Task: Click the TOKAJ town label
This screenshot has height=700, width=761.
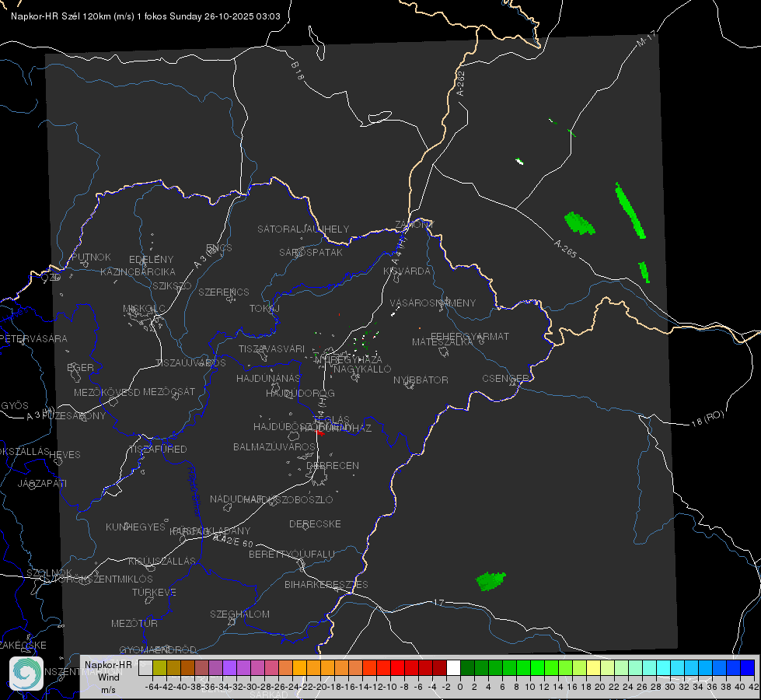Action: [264, 309]
